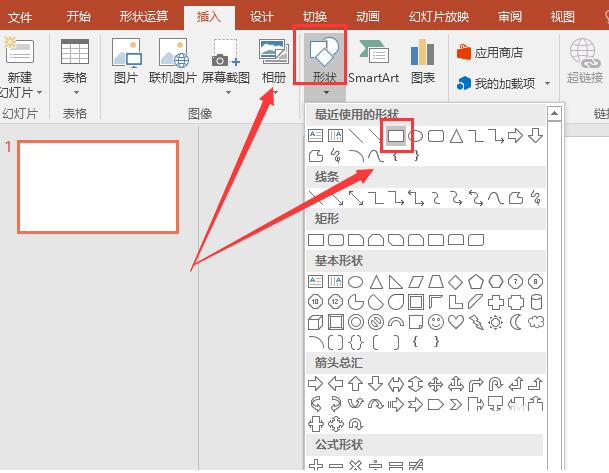The width and height of the screenshot is (609, 473).
Task: Choose the parallelogram shape
Action: [416, 282]
